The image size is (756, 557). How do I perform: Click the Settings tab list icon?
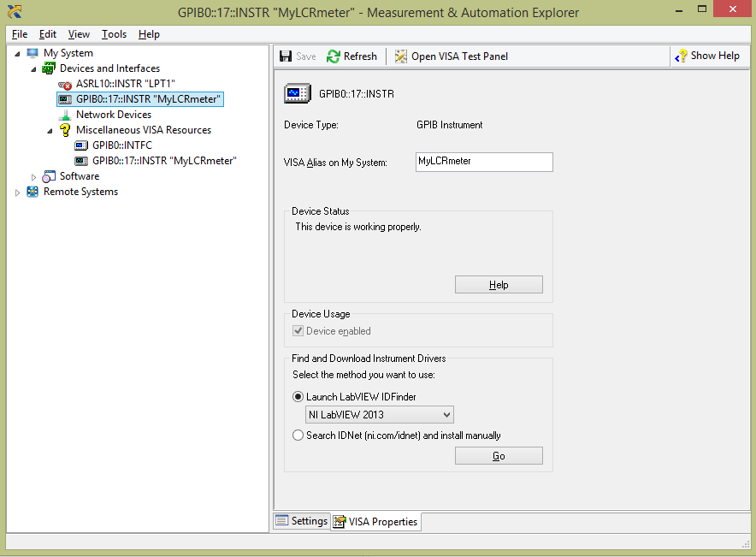[281, 521]
